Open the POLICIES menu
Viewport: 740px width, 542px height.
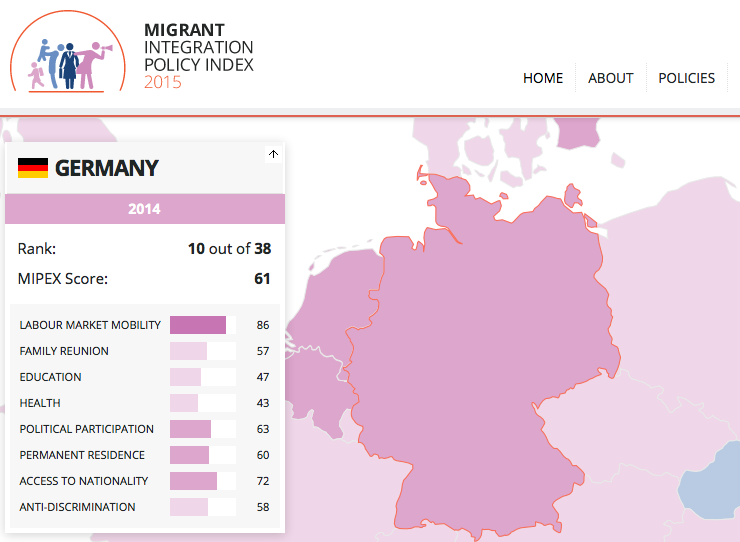686,78
